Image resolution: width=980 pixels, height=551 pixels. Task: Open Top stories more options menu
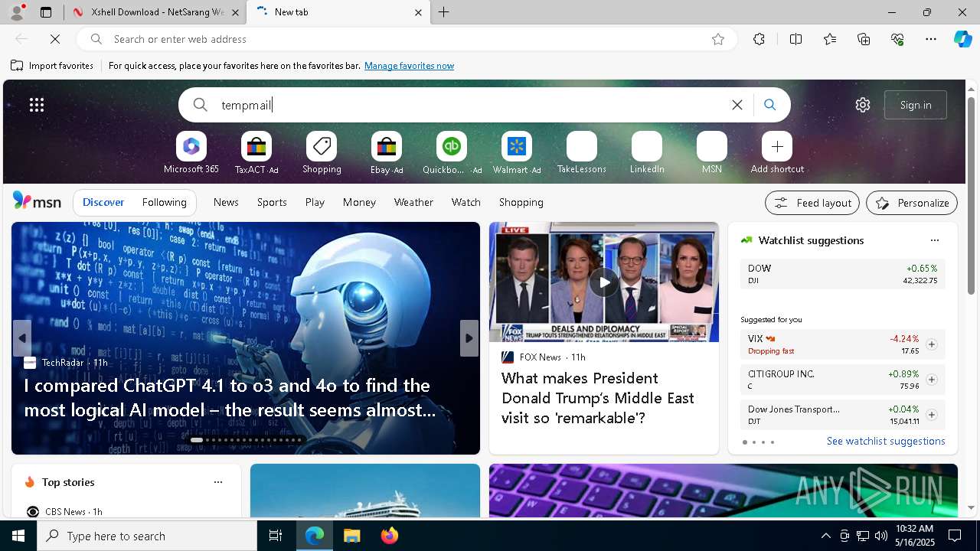click(x=218, y=482)
